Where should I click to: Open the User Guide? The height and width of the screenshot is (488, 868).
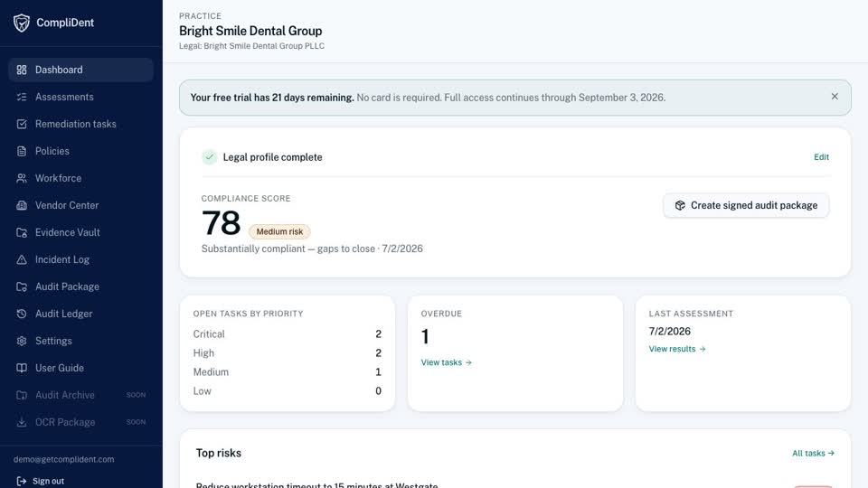pyautogui.click(x=80, y=368)
